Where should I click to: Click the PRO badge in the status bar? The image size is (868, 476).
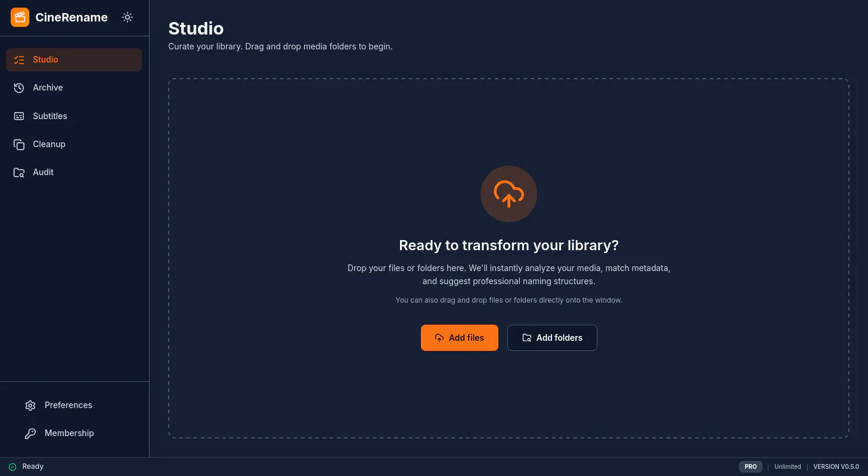(751, 466)
